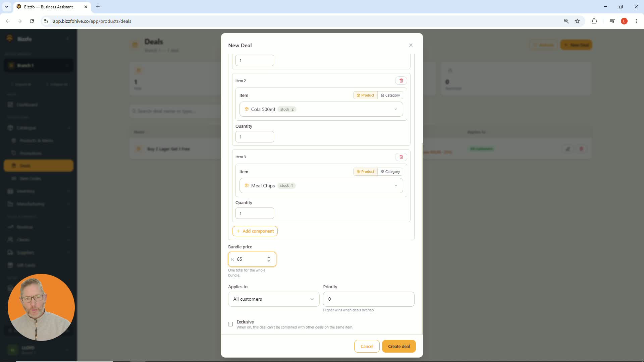Screen dimensions: 644x362
Task: Open the browser zoom magnifier icon
Action: pos(566,21)
